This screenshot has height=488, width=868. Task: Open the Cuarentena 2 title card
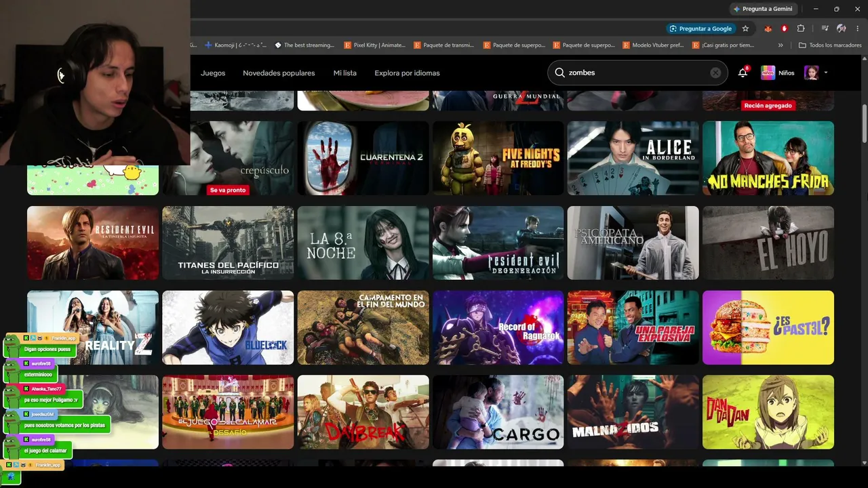[x=363, y=158]
